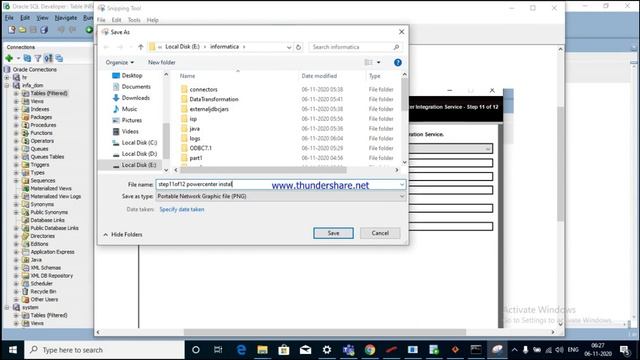This screenshot has width=640, height=360.
Task: Open Microsoft Store from taskbar
Action: tap(284, 350)
